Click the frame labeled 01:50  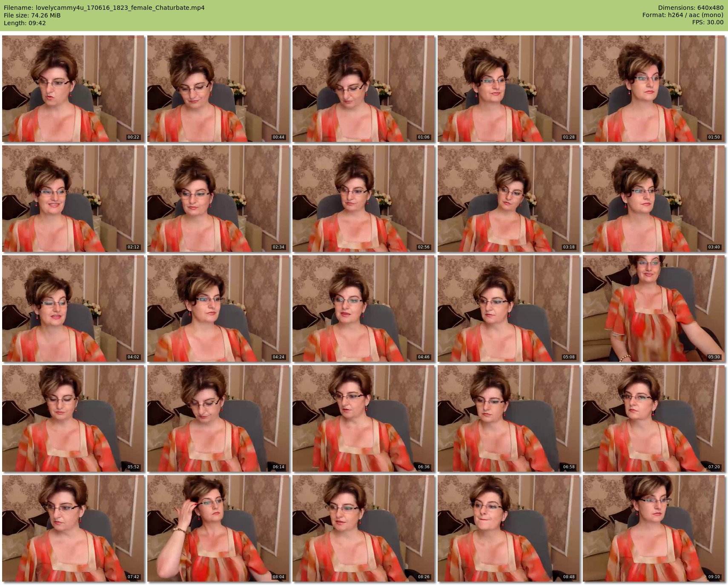pyautogui.click(x=654, y=89)
